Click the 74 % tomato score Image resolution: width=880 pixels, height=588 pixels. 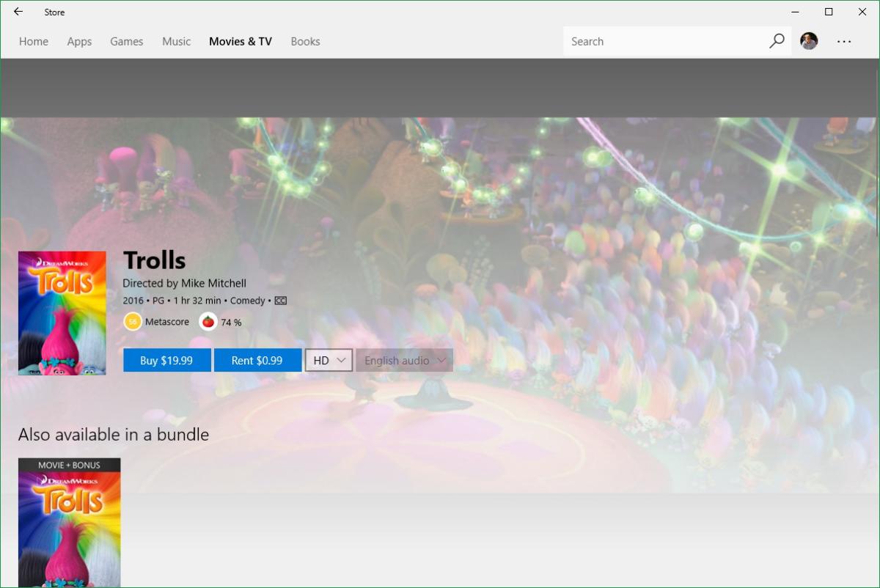pos(231,322)
